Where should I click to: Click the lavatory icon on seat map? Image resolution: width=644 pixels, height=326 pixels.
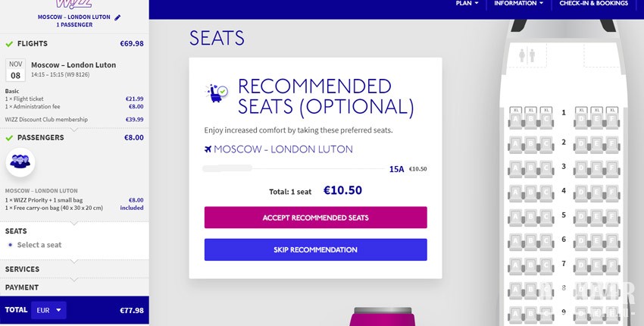(x=527, y=55)
